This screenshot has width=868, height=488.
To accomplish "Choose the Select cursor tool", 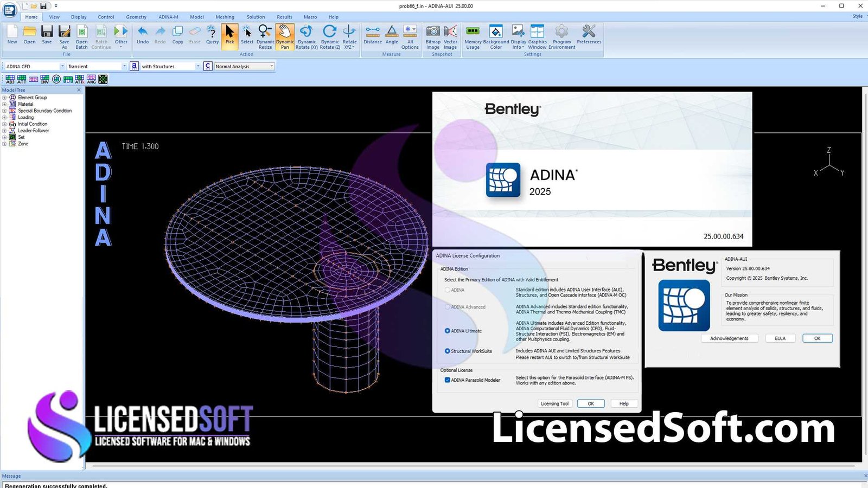I will (247, 36).
